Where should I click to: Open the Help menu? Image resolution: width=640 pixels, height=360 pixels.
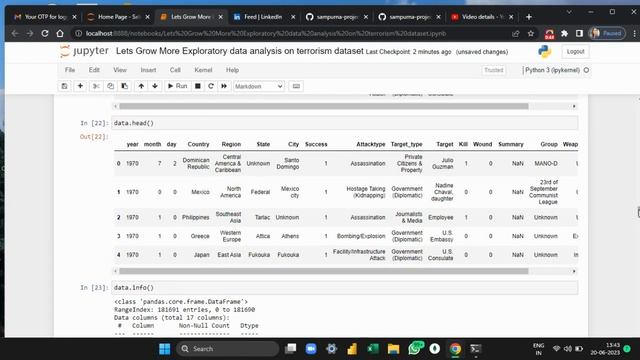click(x=232, y=70)
